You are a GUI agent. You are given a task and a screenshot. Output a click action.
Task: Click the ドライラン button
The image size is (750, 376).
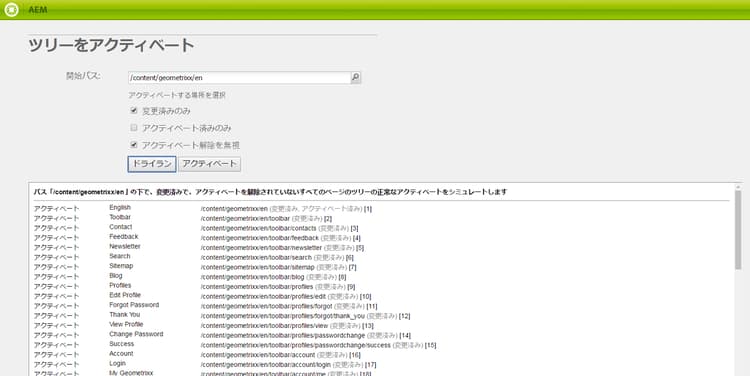(x=152, y=164)
